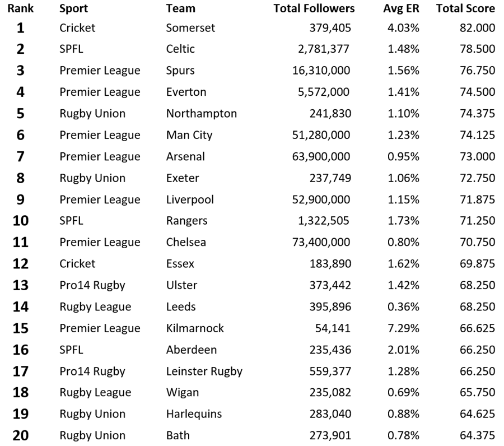Select the Man City team cell
The width and height of the screenshot is (504, 446).
pos(189,136)
